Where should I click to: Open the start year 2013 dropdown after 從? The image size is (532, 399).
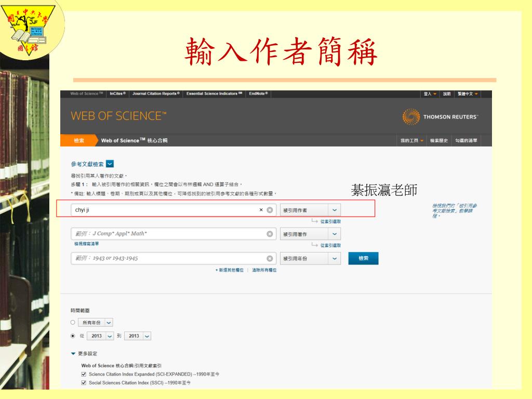pyautogui.click(x=100, y=336)
